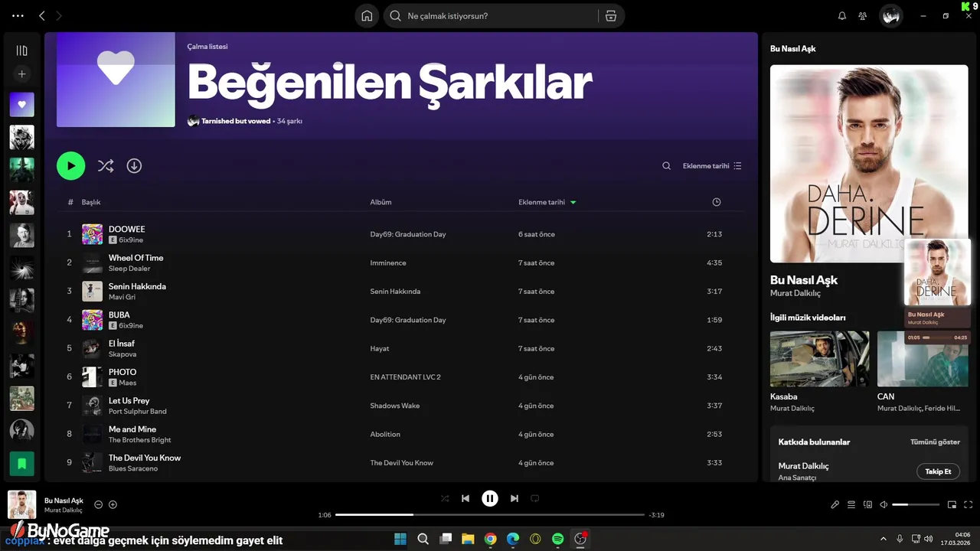This screenshot has width=980, height=551.
Task: Show hidden system tray icons chevron
Action: (x=883, y=539)
